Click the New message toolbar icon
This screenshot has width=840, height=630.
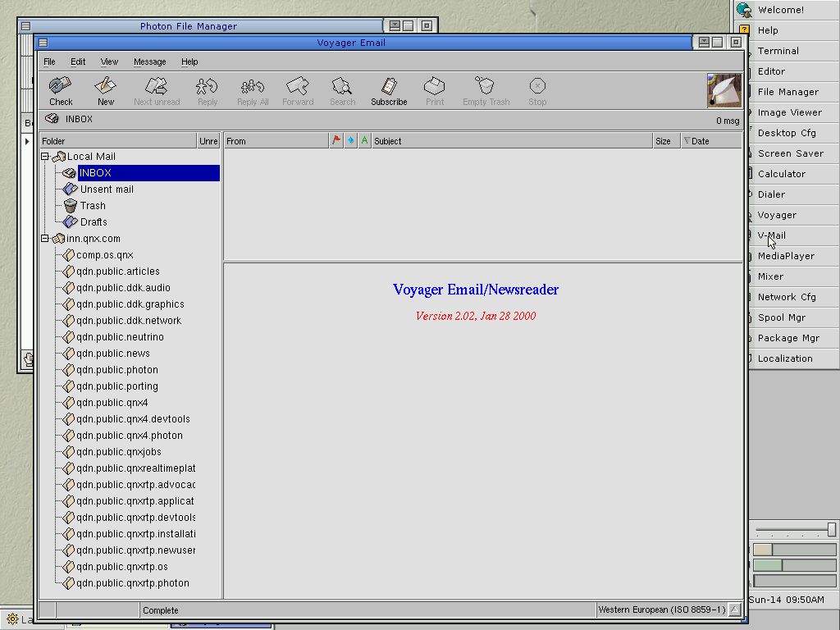coord(106,90)
